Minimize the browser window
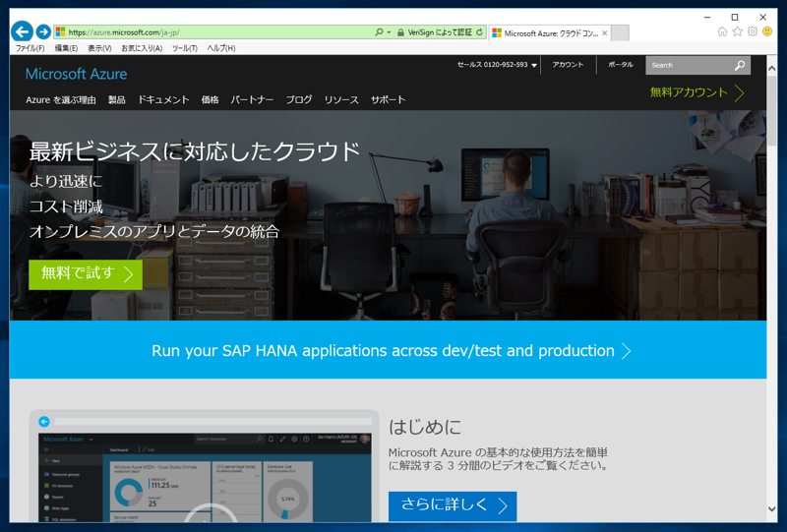The width and height of the screenshot is (787, 532). (x=707, y=17)
